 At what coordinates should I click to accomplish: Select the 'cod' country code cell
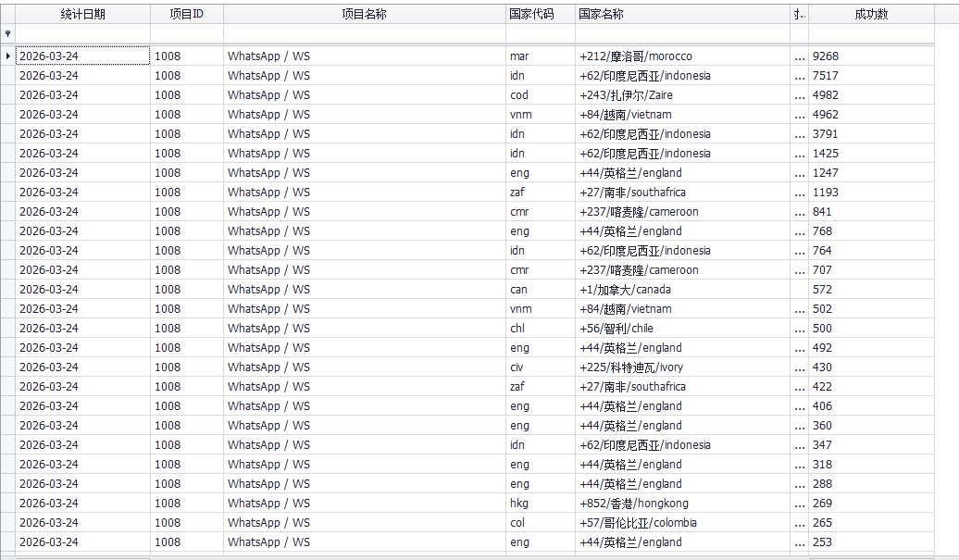click(541, 94)
